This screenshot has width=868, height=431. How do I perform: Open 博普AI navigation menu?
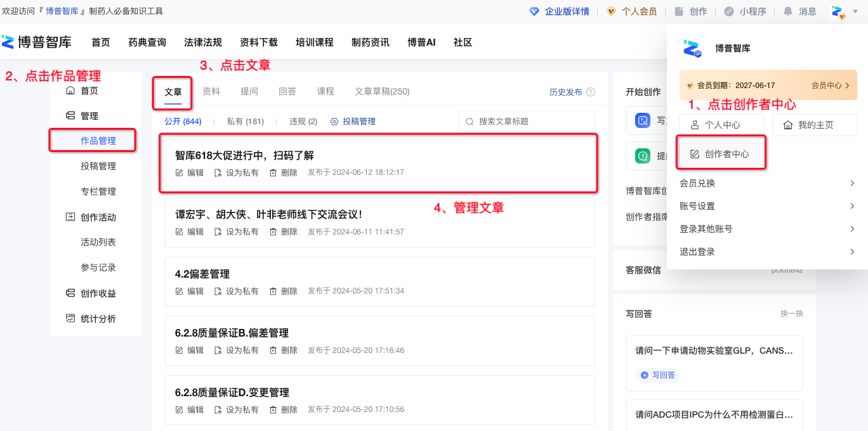[x=421, y=42]
